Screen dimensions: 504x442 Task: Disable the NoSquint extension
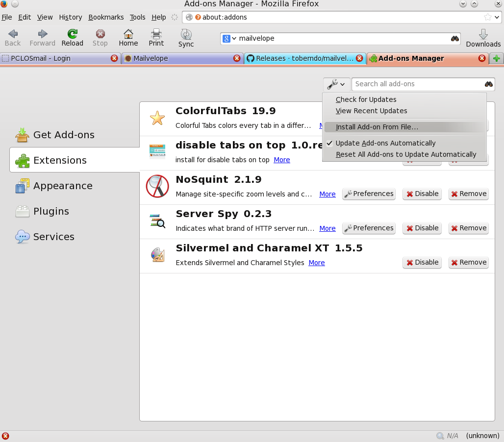(422, 194)
